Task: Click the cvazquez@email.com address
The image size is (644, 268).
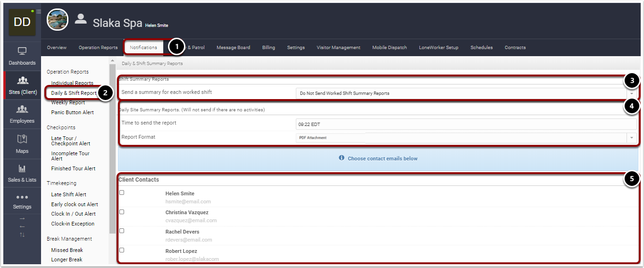Action: pyautogui.click(x=191, y=220)
